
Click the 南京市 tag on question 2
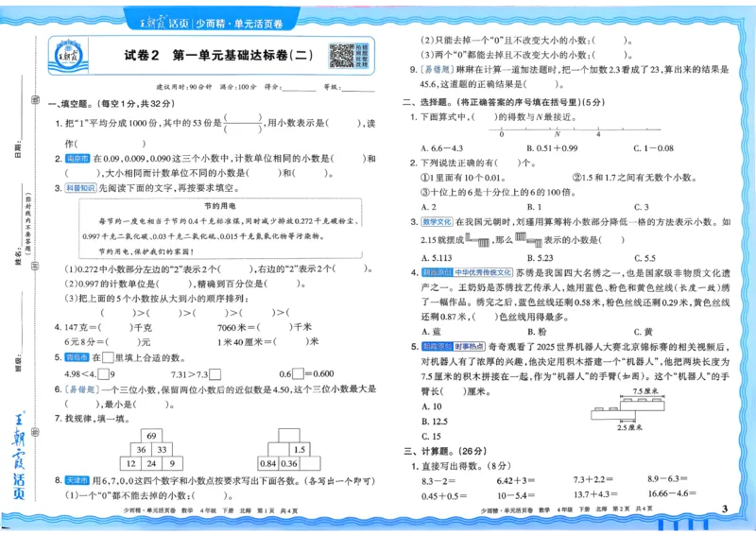77,158
